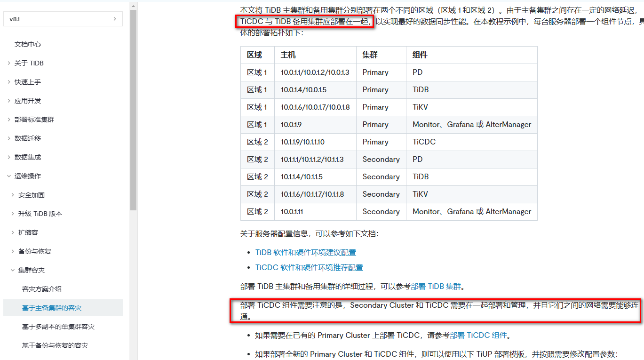Click the sidebar vertical scrollbar thumb
The image size is (644, 360).
tap(133, 109)
